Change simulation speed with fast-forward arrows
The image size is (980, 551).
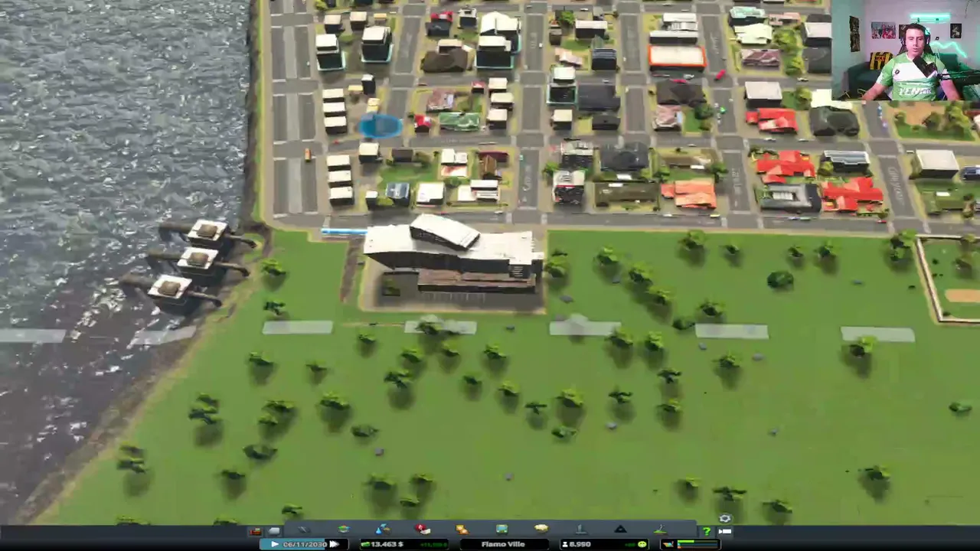pos(334,544)
